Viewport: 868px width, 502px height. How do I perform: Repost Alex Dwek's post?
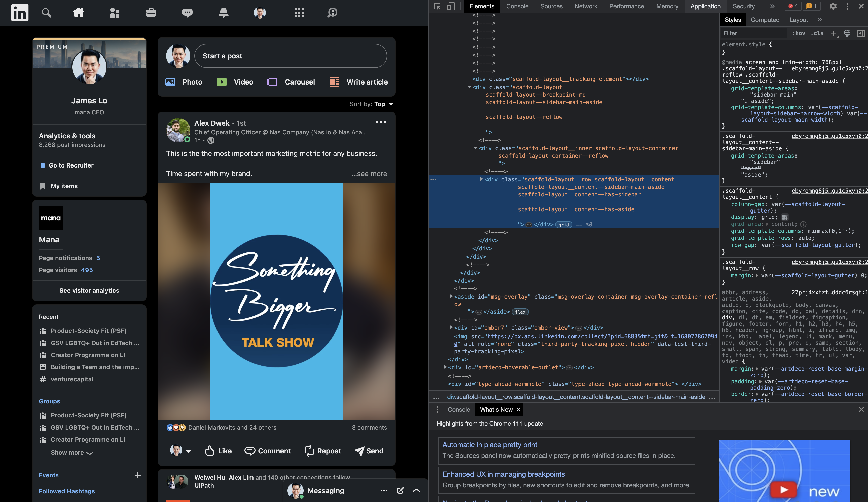(x=323, y=451)
